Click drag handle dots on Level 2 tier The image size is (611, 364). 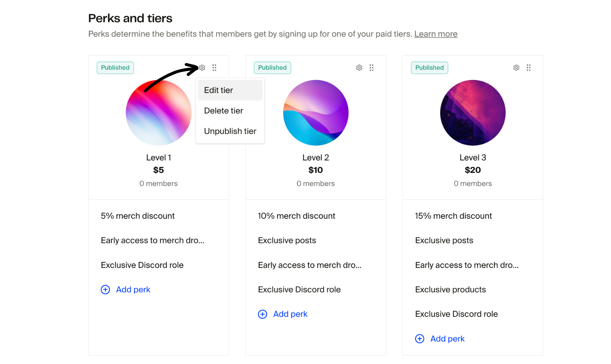371,68
